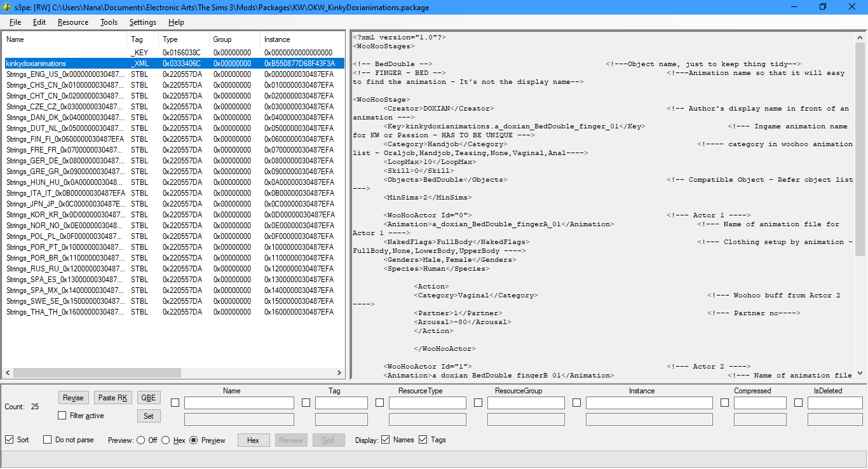Select the Strings_FRE_FR STBL row

pos(174,150)
